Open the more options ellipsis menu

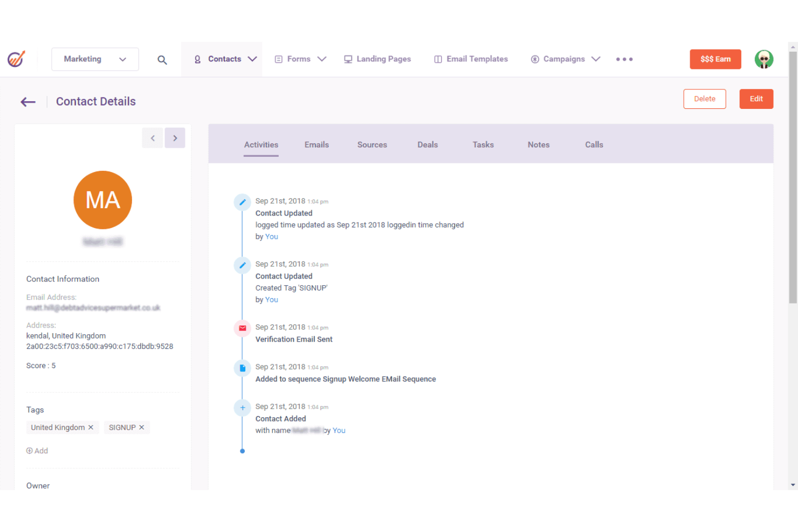(624, 59)
